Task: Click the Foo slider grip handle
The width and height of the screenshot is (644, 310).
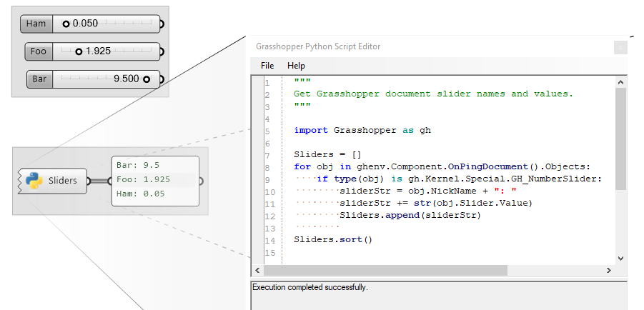Action: tap(79, 51)
